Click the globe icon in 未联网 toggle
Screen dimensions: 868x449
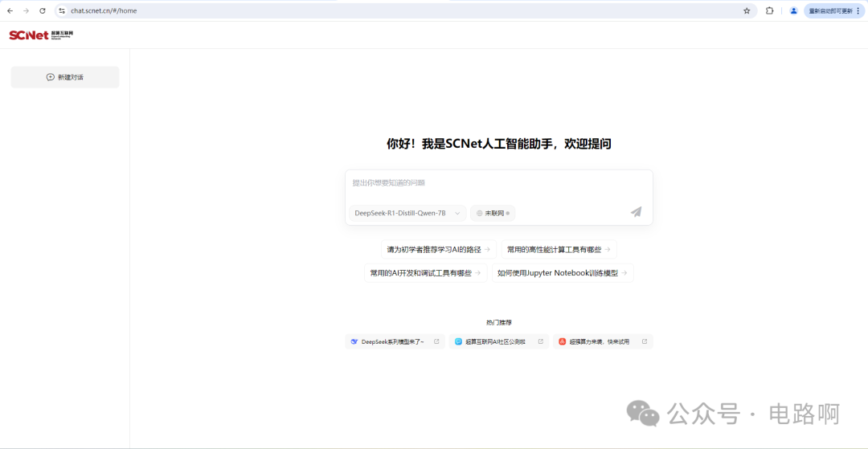[479, 213]
